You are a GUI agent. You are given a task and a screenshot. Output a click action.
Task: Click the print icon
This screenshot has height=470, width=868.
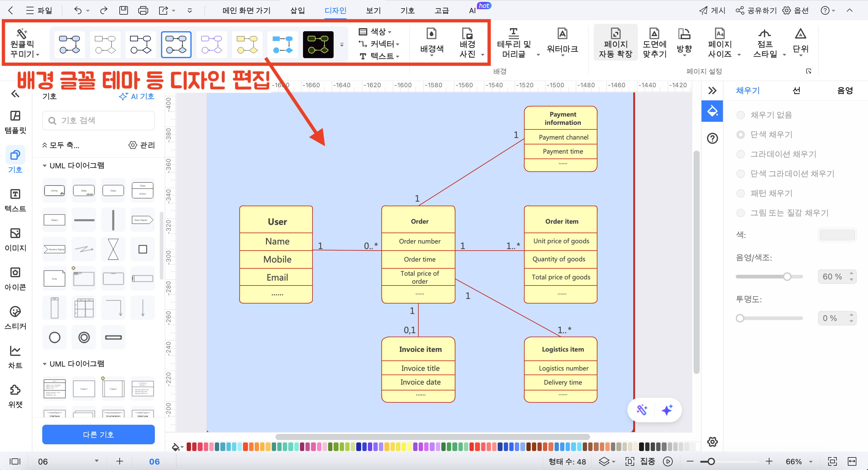pos(143,10)
